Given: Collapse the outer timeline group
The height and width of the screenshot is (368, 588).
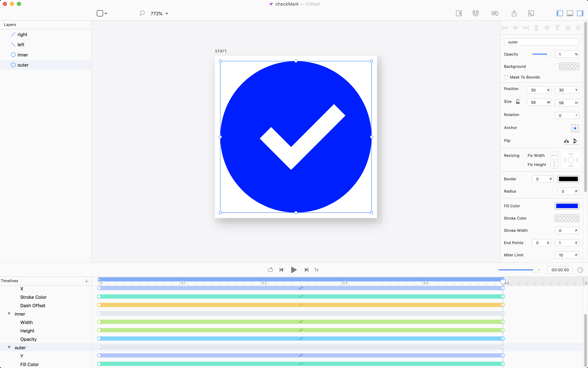Looking at the screenshot, I should [x=9, y=347].
